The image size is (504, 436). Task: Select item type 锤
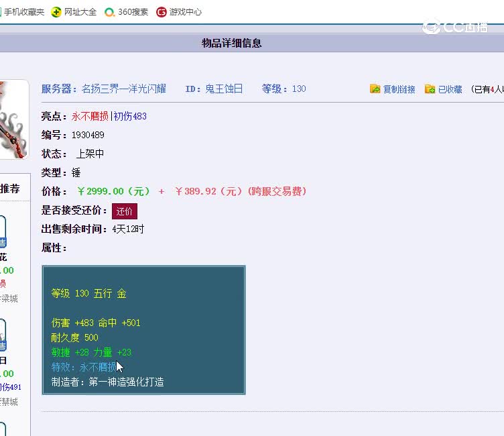pyautogui.click(x=76, y=172)
